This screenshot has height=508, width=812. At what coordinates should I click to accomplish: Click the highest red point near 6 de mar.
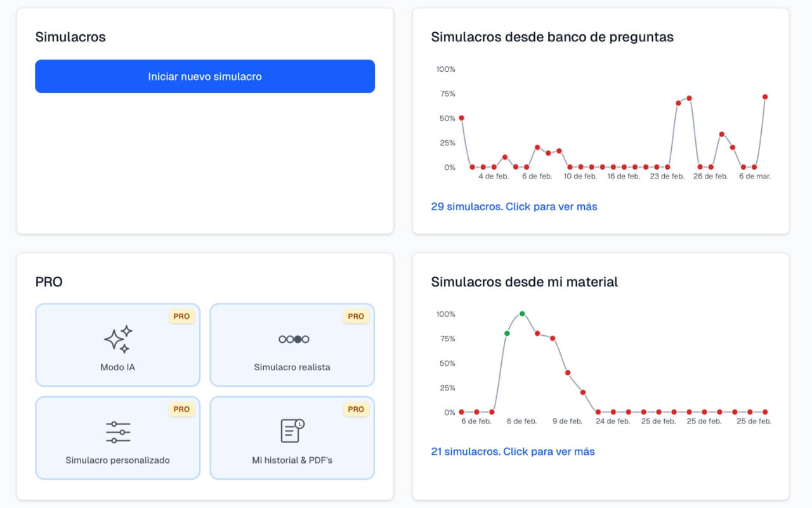tap(765, 97)
